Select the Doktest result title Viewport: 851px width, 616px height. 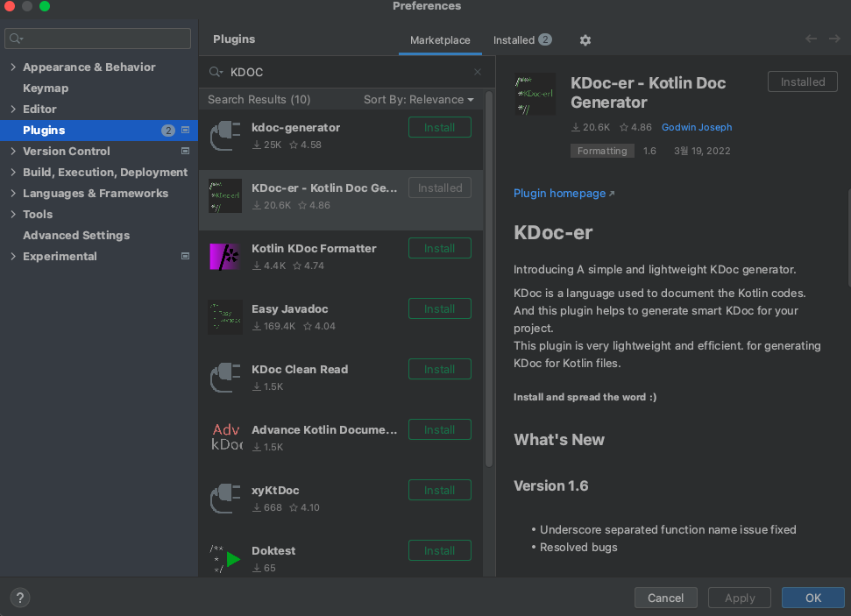[273, 551]
